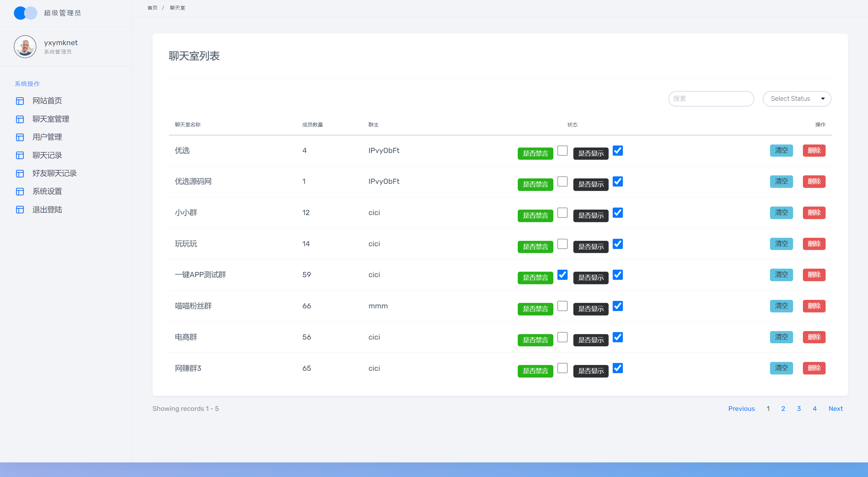The image size is (868, 477).
Task: Click 清空 button for 玩玩玩 row
Action: [x=781, y=244]
